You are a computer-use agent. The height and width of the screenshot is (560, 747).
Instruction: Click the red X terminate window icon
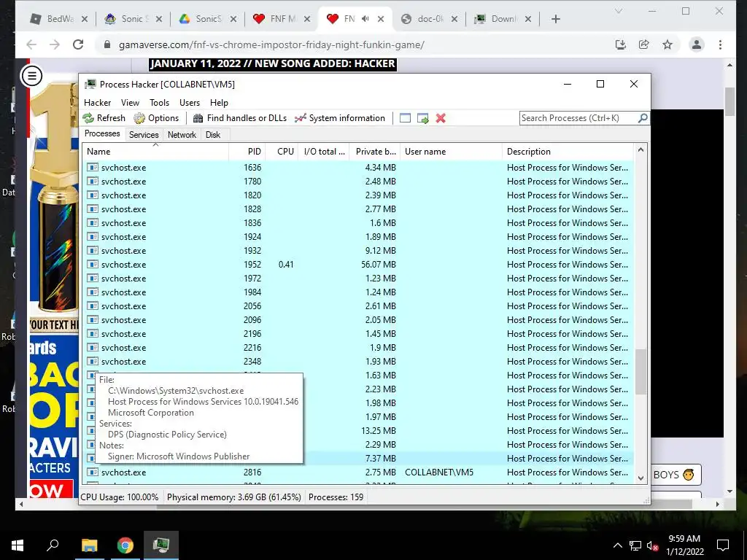point(441,118)
